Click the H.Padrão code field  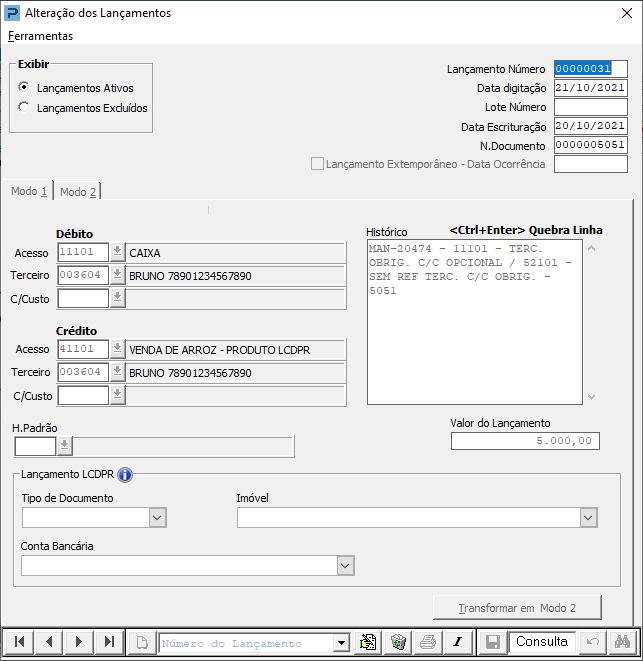[35, 446]
